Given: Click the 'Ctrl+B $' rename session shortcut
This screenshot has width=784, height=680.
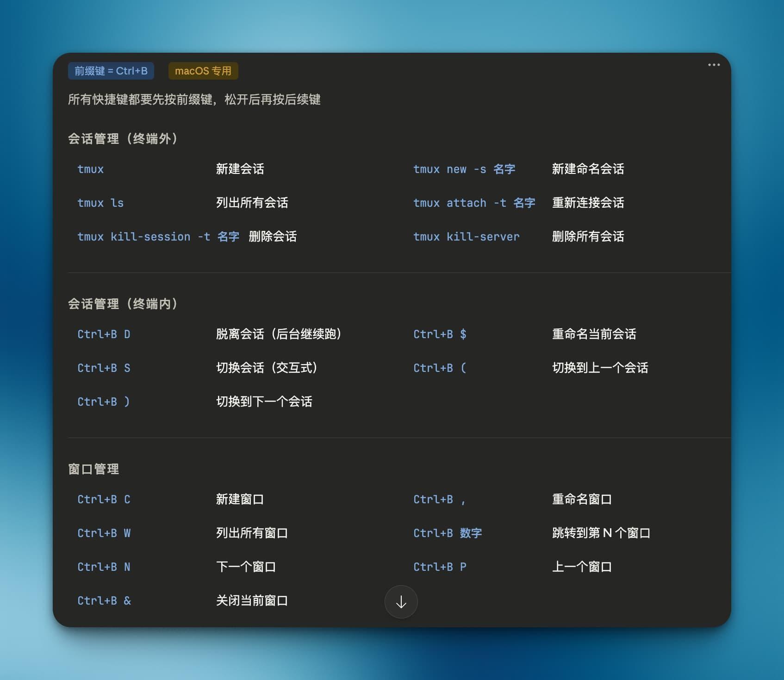Looking at the screenshot, I should 440,334.
